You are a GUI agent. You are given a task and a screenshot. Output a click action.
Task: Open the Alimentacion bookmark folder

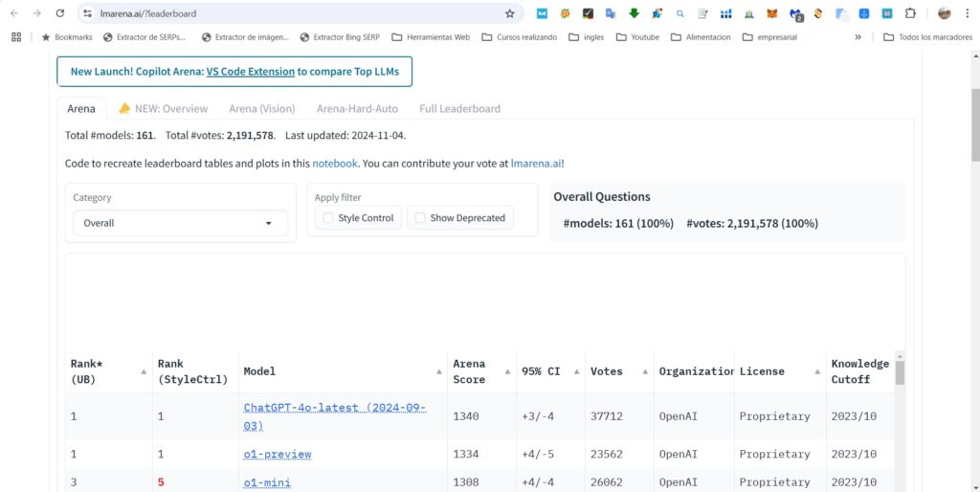[x=701, y=37]
